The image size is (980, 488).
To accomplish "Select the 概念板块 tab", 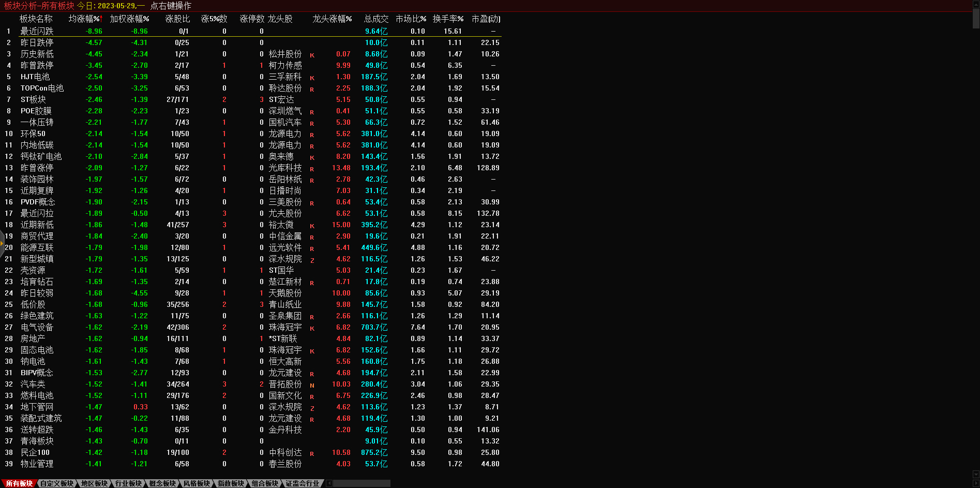I will pos(162,483).
